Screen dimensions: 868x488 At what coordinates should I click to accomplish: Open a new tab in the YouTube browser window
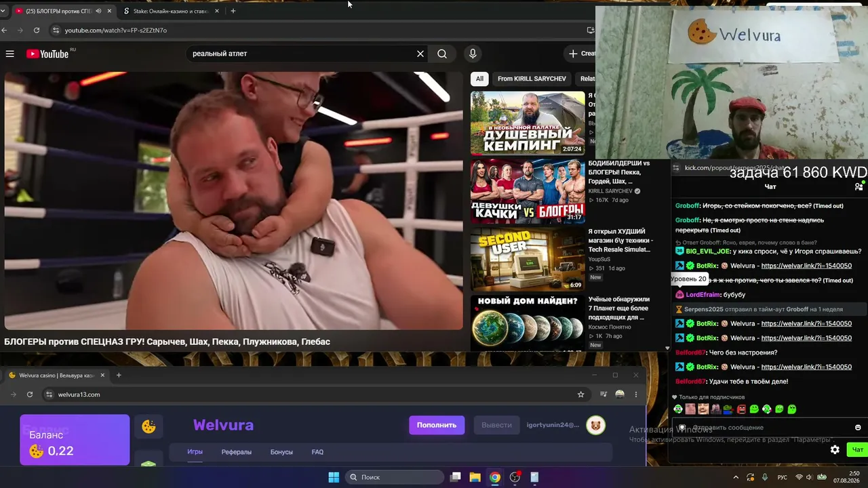[233, 11]
